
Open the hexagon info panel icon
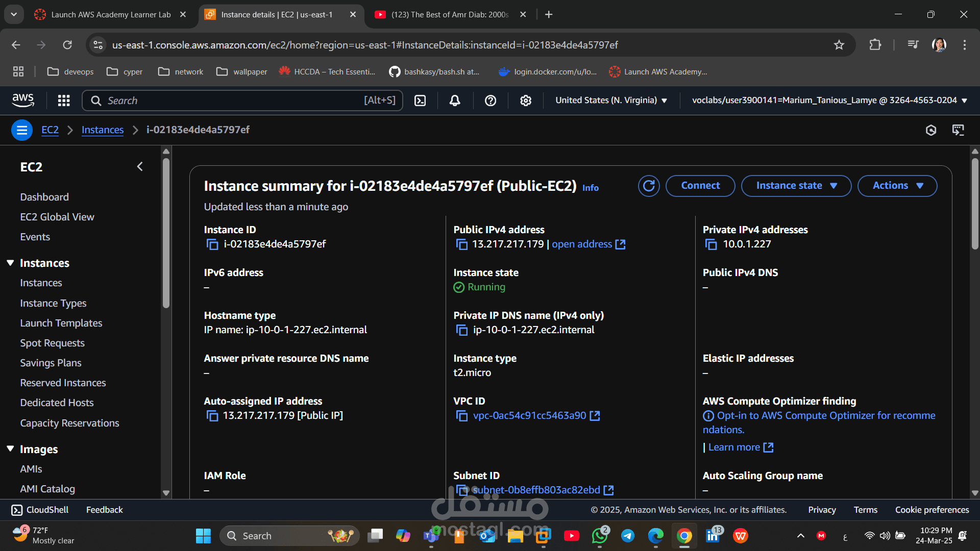pos(931,130)
